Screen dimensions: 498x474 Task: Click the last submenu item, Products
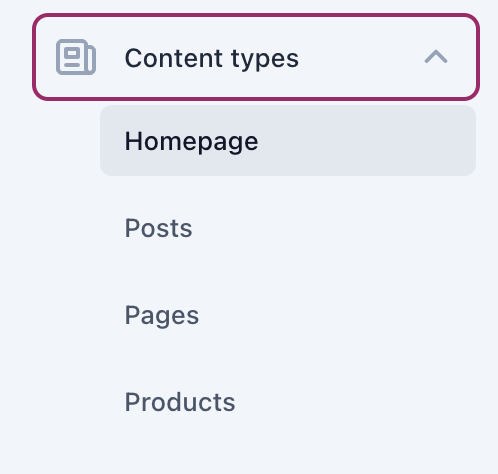(x=180, y=402)
